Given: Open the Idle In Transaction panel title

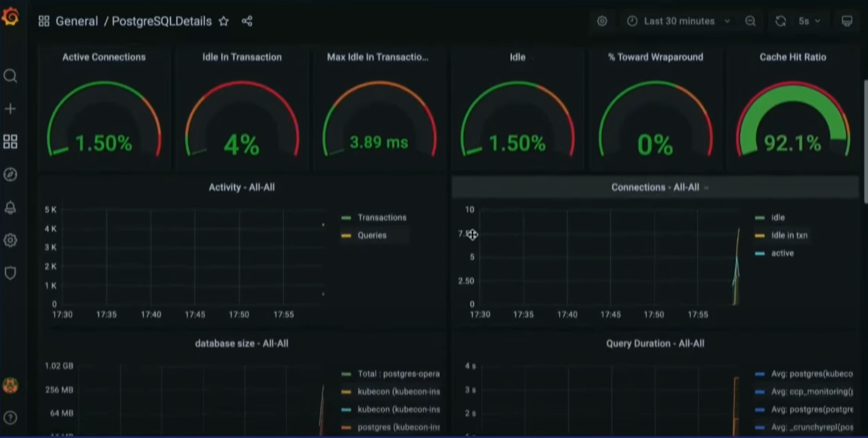Looking at the screenshot, I should pyautogui.click(x=242, y=57).
